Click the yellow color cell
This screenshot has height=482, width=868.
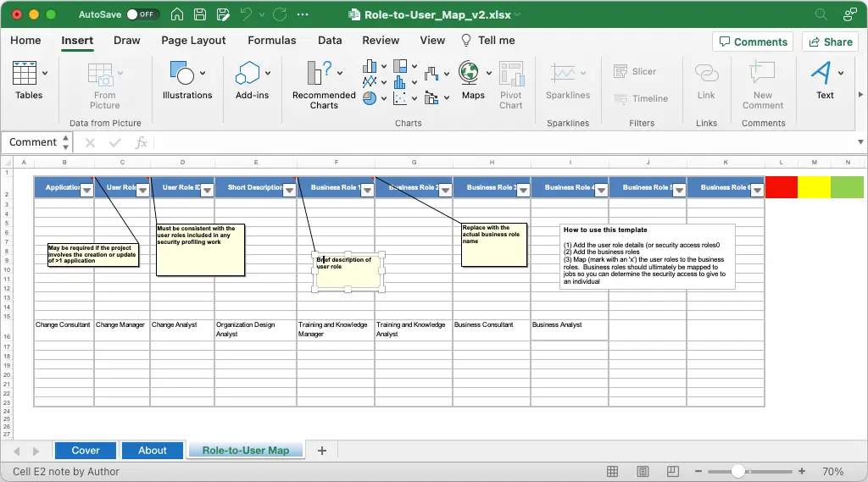tap(815, 187)
